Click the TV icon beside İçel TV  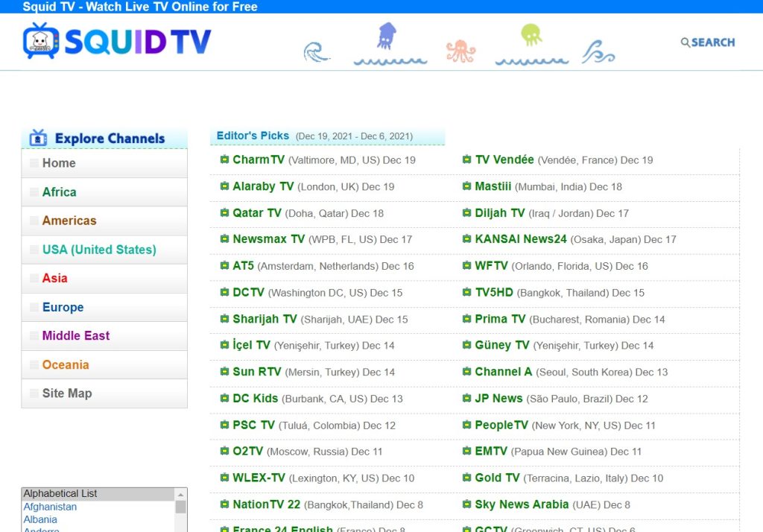coord(224,344)
